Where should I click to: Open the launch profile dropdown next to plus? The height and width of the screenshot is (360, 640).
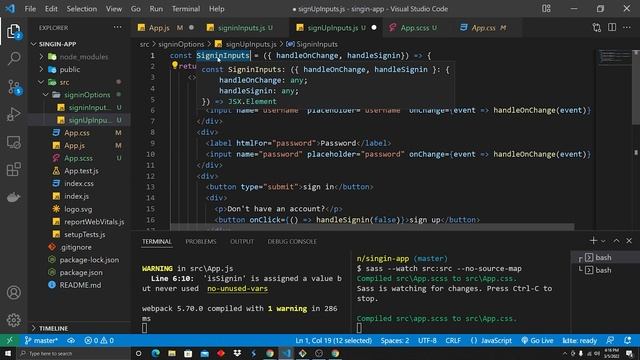[603, 241]
